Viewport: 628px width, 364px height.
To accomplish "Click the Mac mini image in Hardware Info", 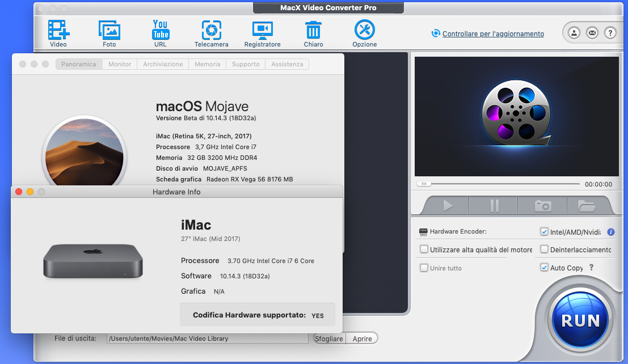I will (93, 261).
